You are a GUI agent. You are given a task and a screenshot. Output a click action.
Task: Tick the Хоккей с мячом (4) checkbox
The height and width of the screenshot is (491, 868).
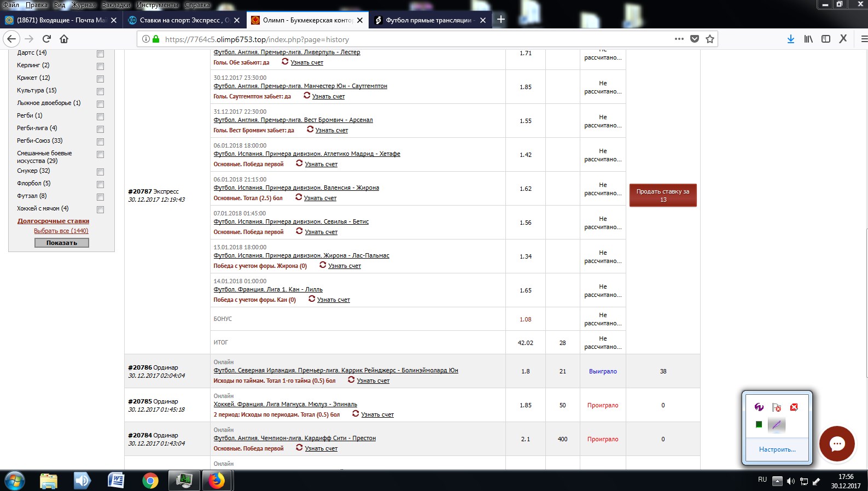[100, 209]
